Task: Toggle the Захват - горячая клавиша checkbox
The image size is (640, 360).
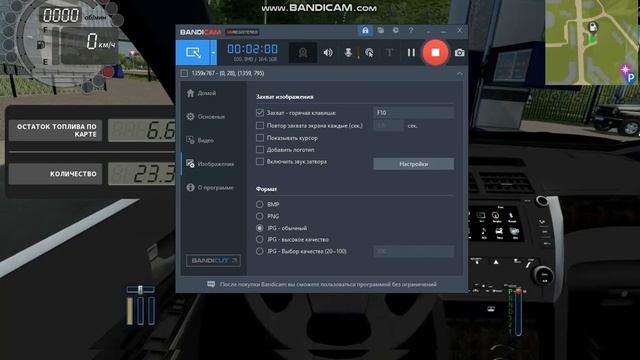Action: click(x=260, y=113)
